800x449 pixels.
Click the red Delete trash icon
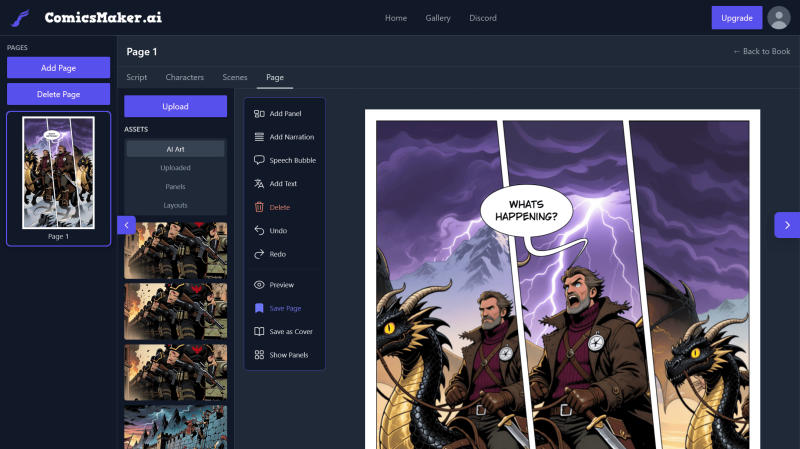259,207
